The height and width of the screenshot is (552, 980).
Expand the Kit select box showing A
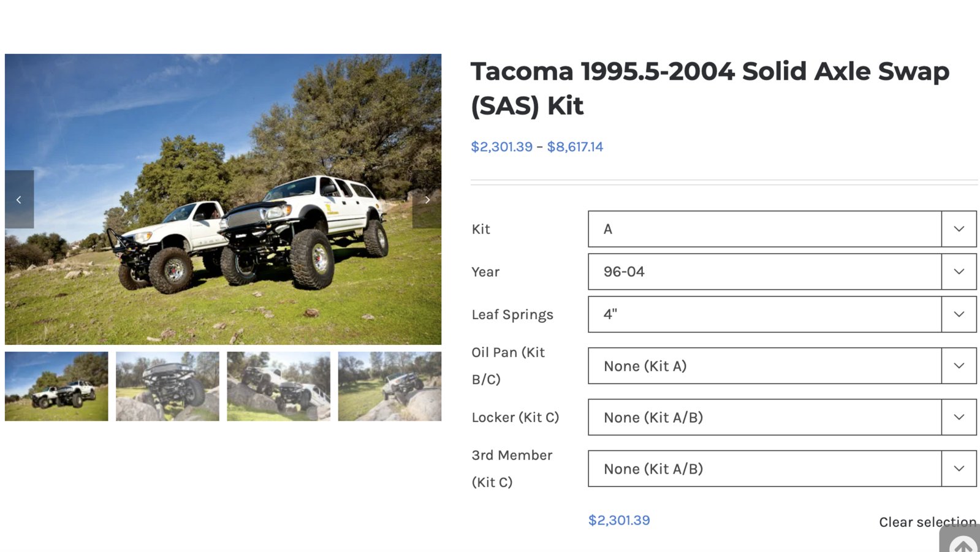click(782, 229)
